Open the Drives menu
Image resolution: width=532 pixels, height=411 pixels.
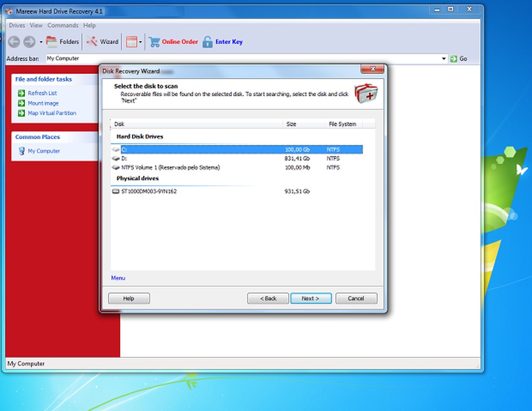(x=17, y=25)
